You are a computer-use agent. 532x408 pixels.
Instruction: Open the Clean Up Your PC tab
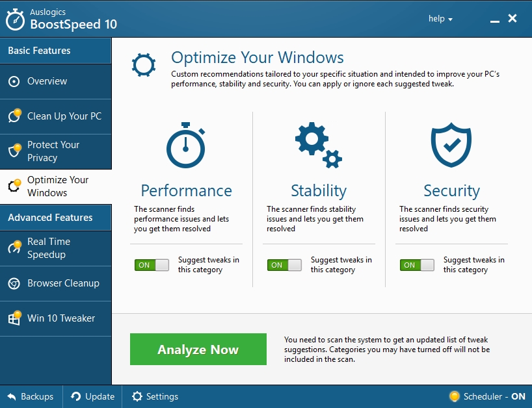64,116
